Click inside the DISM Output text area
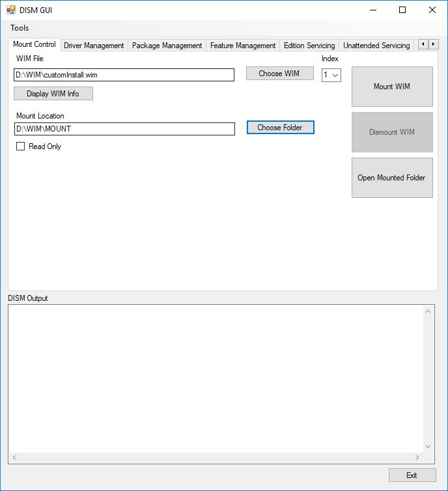This screenshot has height=491, width=448. pos(216,379)
